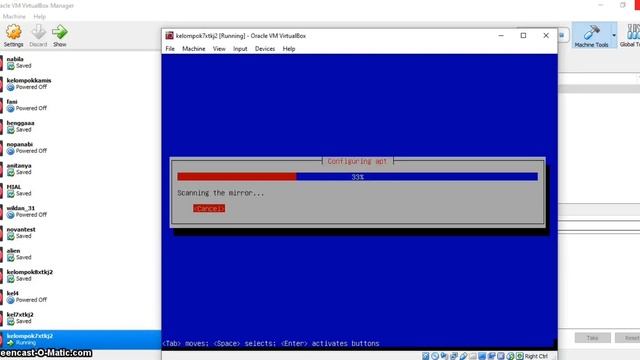640x360 pixels.
Task: Select the fani virtual machine
Action: click(x=80, y=105)
